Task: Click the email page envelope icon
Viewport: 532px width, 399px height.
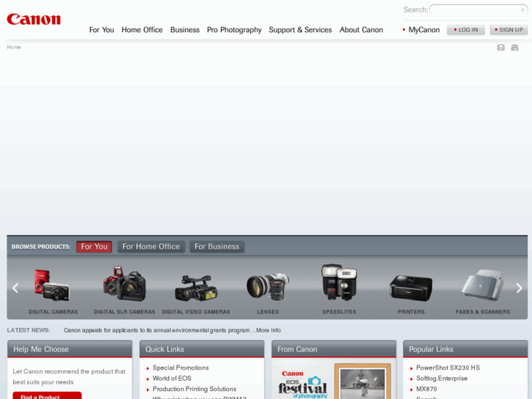Action: tap(501, 48)
